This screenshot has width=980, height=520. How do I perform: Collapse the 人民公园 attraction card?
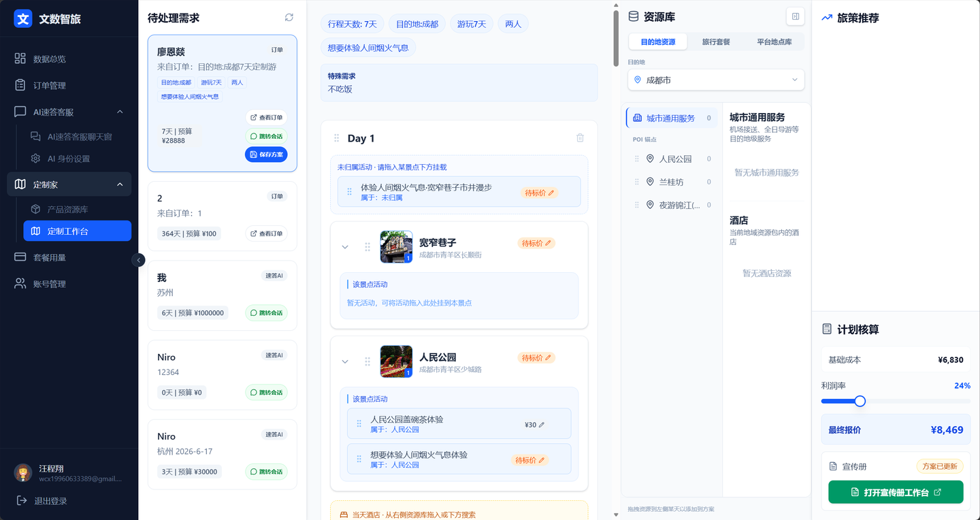(x=345, y=361)
